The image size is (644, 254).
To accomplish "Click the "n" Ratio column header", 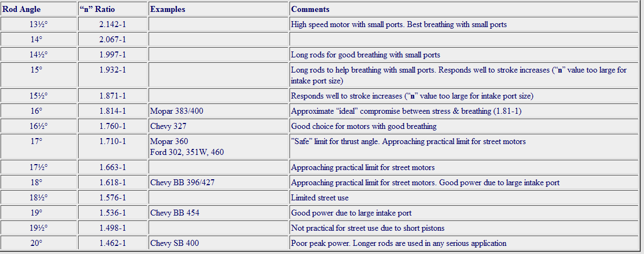I will click(97, 9).
